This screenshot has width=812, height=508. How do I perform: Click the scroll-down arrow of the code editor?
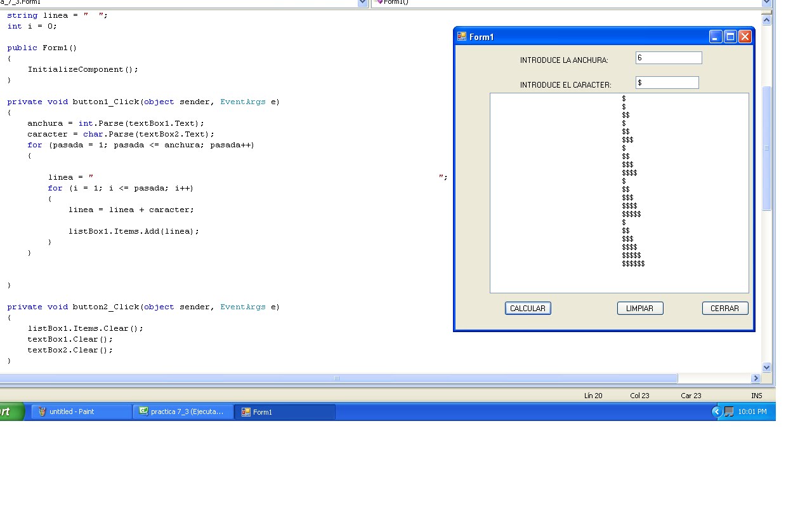coord(766,367)
